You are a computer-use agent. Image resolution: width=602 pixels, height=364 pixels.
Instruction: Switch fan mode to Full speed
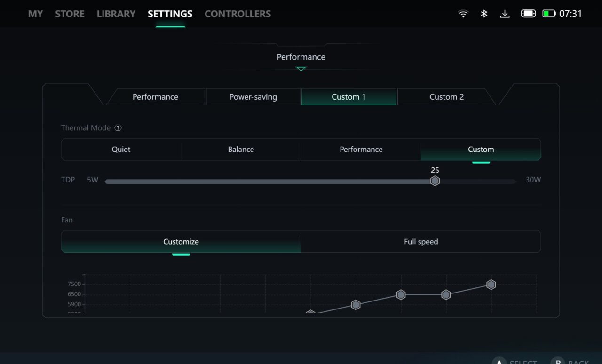point(421,242)
